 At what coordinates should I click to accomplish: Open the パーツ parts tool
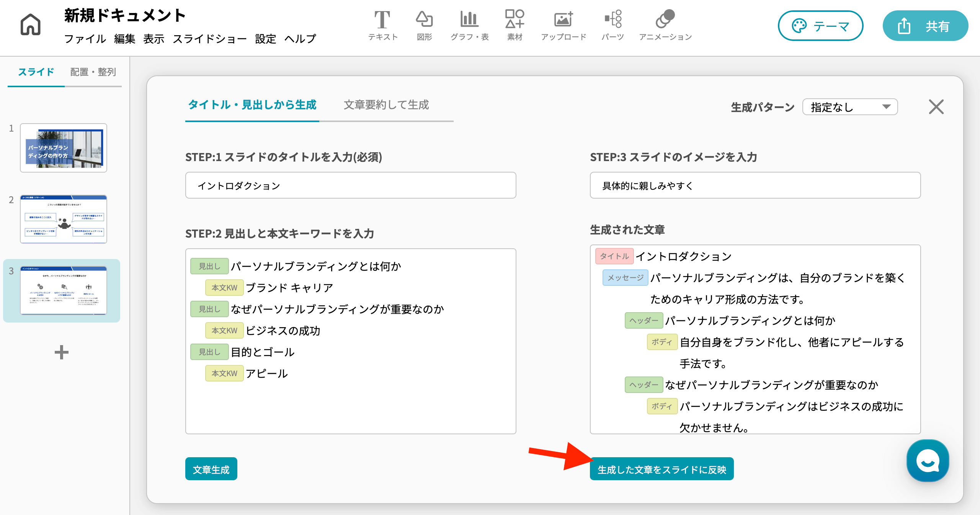pyautogui.click(x=612, y=25)
